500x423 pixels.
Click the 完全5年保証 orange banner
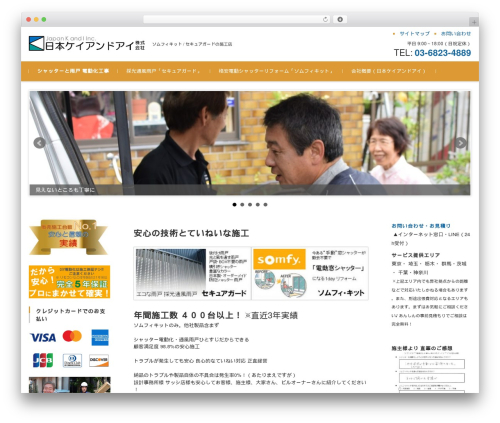[69, 282]
